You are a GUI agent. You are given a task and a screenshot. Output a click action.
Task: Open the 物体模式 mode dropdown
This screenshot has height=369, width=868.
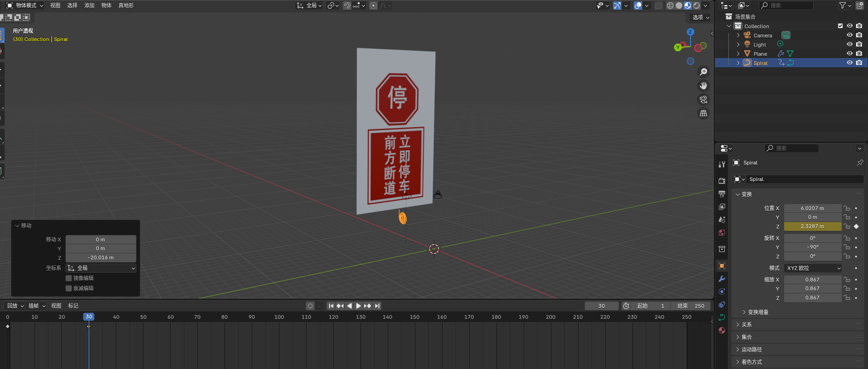(x=25, y=6)
